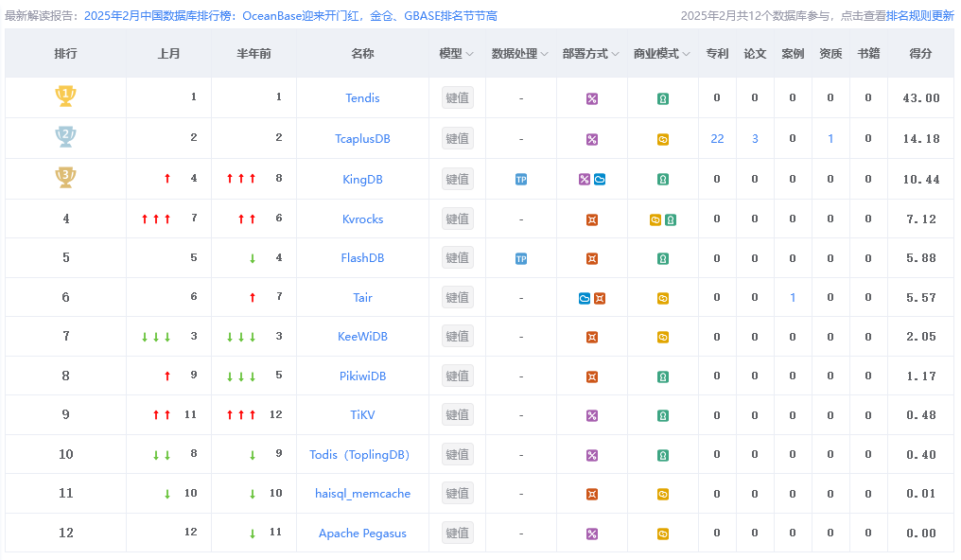Image resolution: width=961 pixels, height=560 pixels.
Task: Click the bronze trophy icon for rank 3
Action: tap(65, 177)
